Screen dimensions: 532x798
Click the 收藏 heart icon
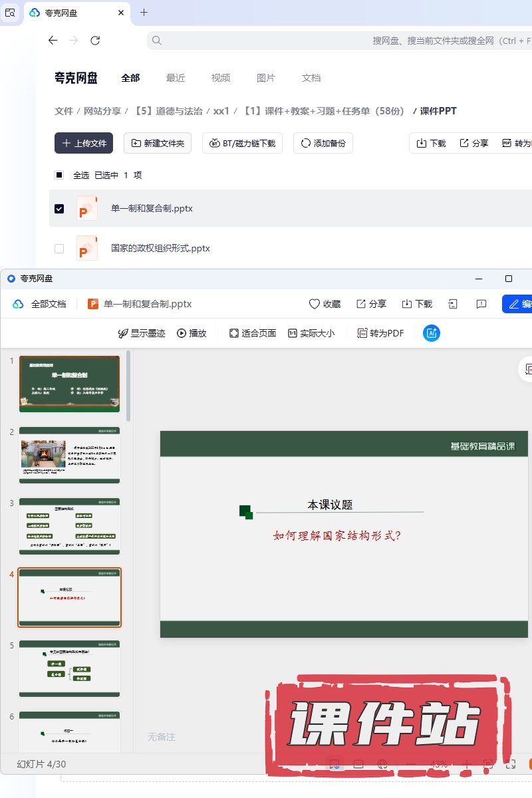[315, 304]
